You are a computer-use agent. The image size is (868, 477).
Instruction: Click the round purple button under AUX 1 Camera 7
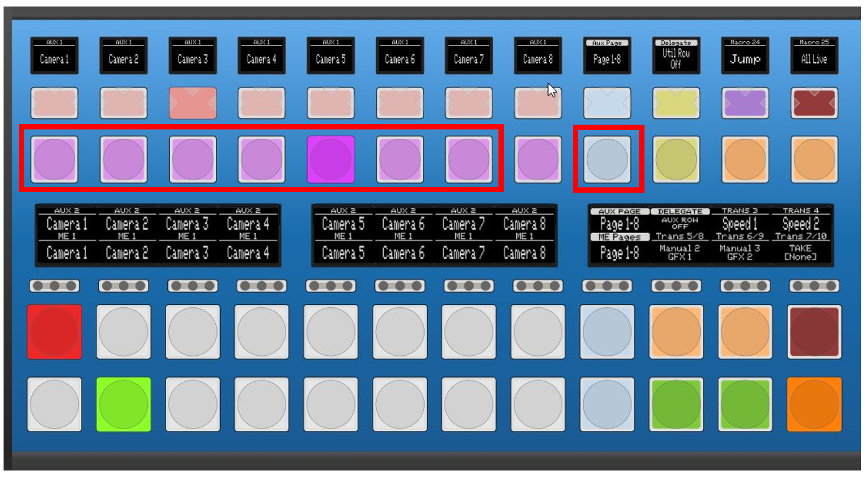coord(469,160)
